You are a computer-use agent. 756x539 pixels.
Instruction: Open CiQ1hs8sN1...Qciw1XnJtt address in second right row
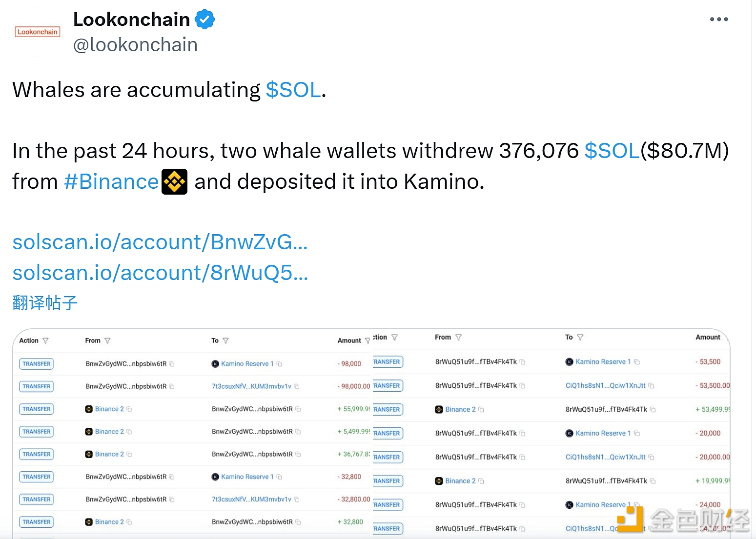(x=605, y=385)
